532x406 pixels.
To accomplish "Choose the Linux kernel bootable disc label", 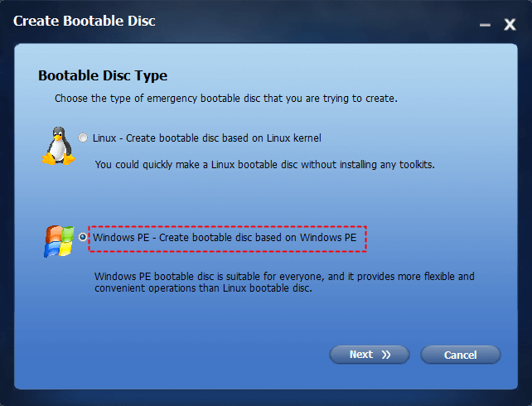I will tap(206, 138).
